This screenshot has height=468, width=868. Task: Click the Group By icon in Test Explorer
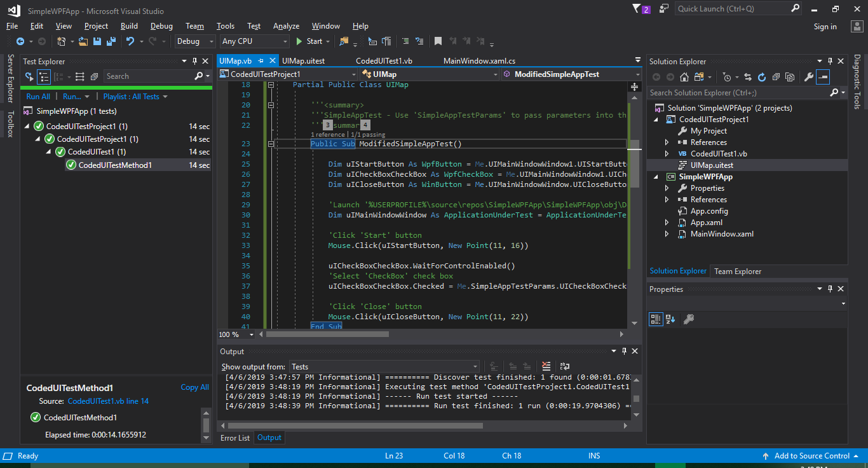[x=58, y=76]
